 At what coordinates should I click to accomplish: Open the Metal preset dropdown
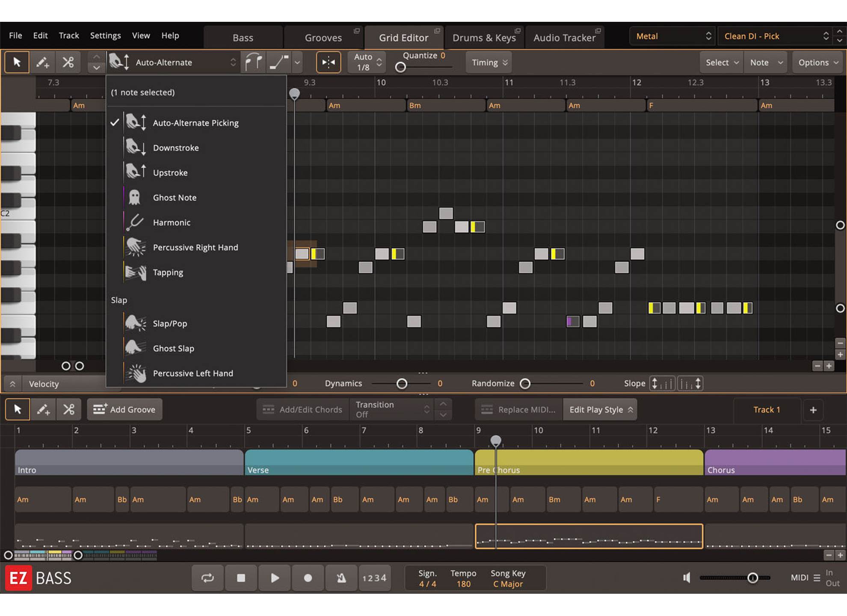[672, 36]
